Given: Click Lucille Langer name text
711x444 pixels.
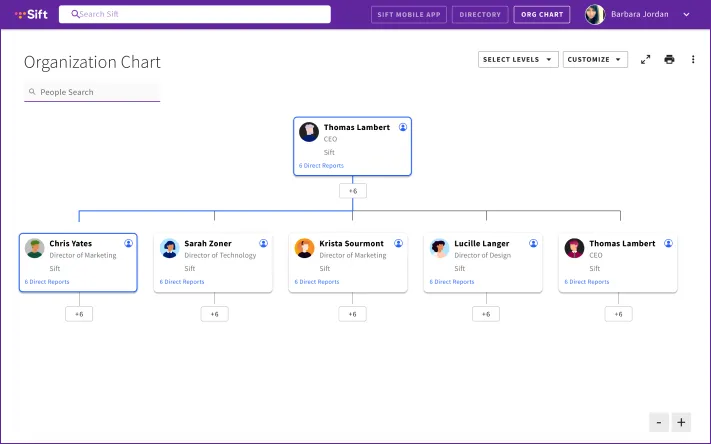Looking at the screenshot, I should (x=482, y=244).
